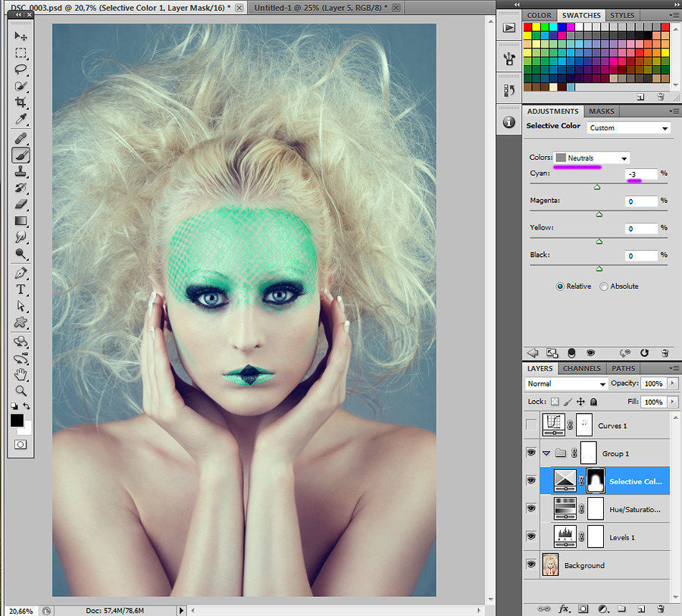Return to the adjustment list arrow

(x=533, y=353)
